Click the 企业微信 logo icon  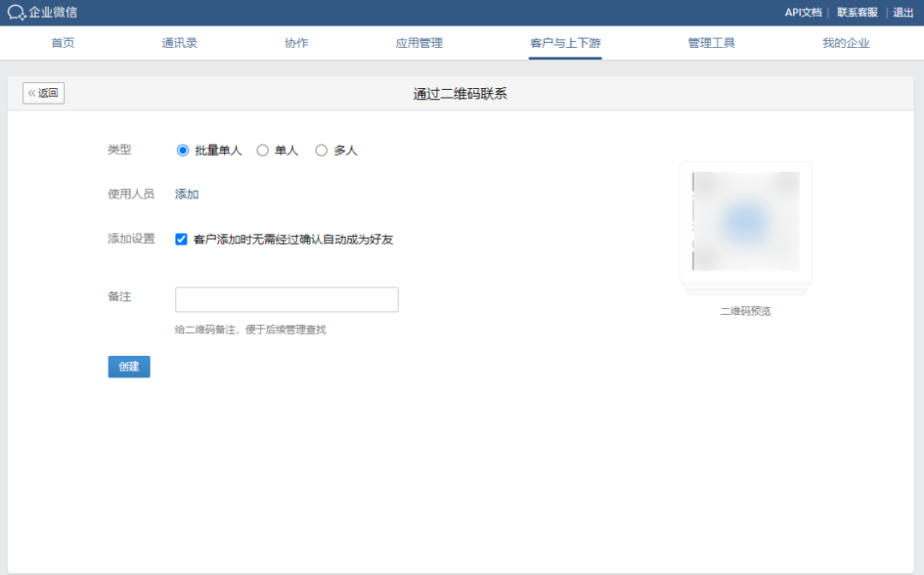click(x=16, y=12)
